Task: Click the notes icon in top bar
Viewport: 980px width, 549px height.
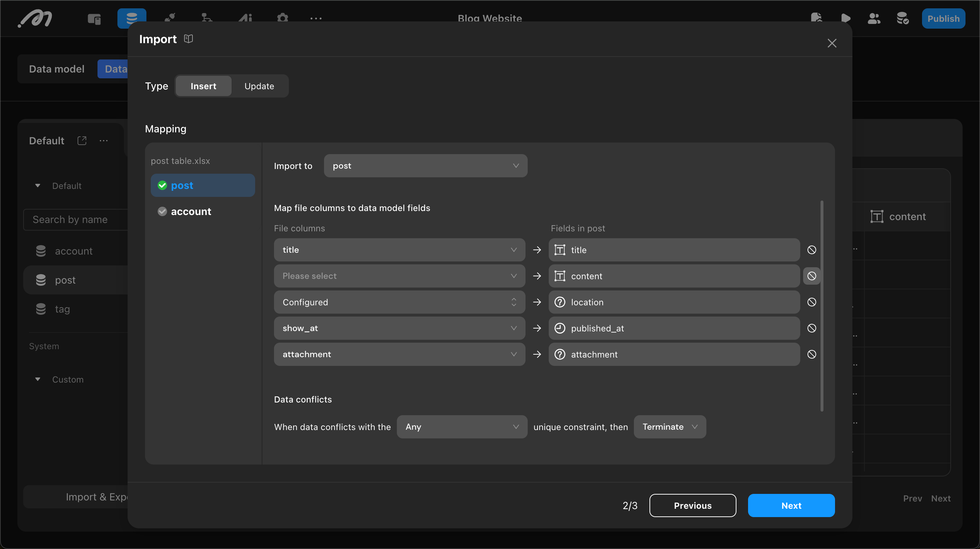Action: 817,18
